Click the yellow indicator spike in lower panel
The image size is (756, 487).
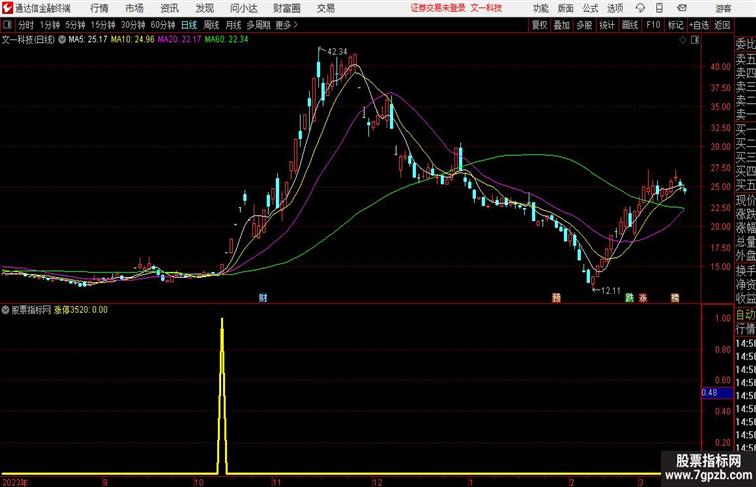pos(222,395)
